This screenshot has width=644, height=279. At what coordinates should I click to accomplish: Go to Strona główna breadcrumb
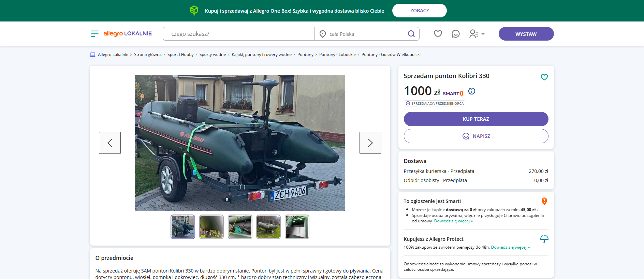[148, 55]
